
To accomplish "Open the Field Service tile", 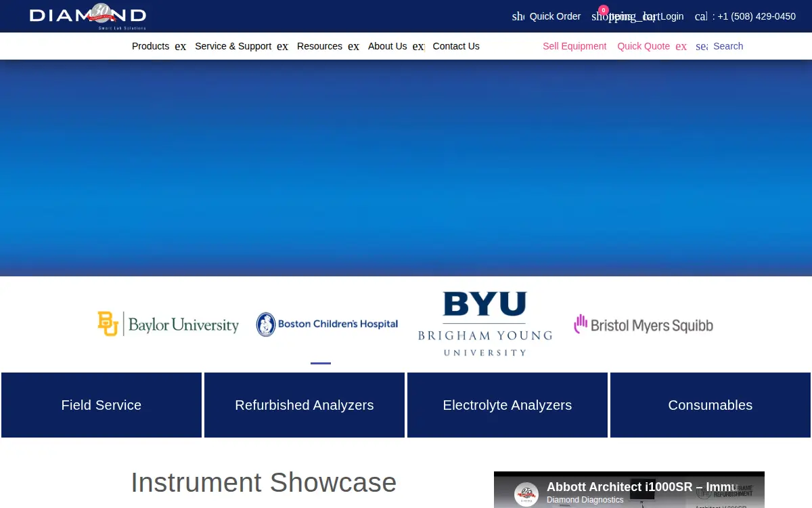I will (x=101, y=405).
